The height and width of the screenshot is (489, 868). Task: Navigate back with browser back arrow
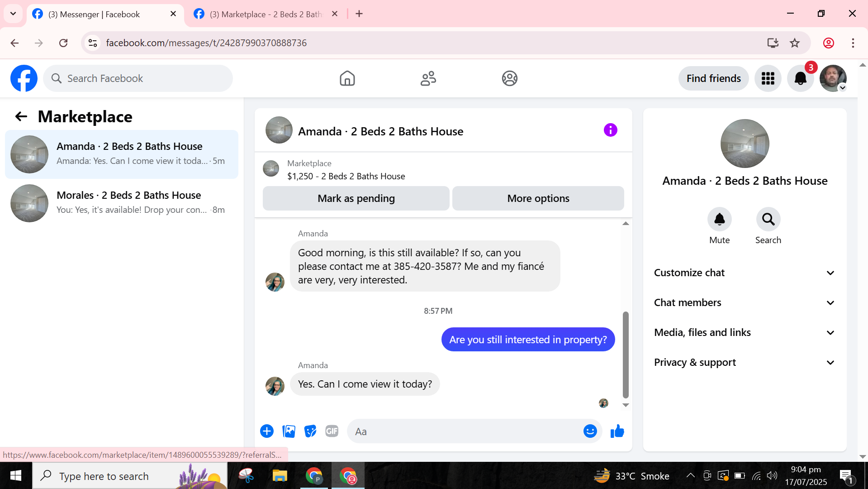14,43
